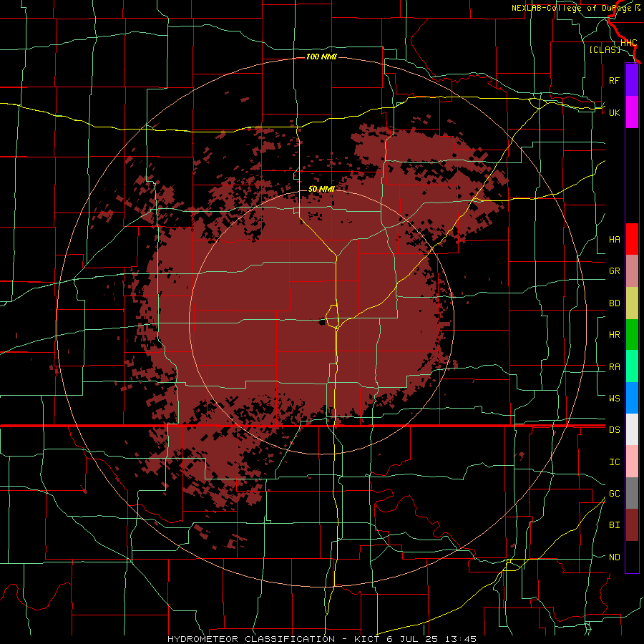Select the red HA legend swatch
The width and height of the screenshot is (644, 644).
pos(632,239)
